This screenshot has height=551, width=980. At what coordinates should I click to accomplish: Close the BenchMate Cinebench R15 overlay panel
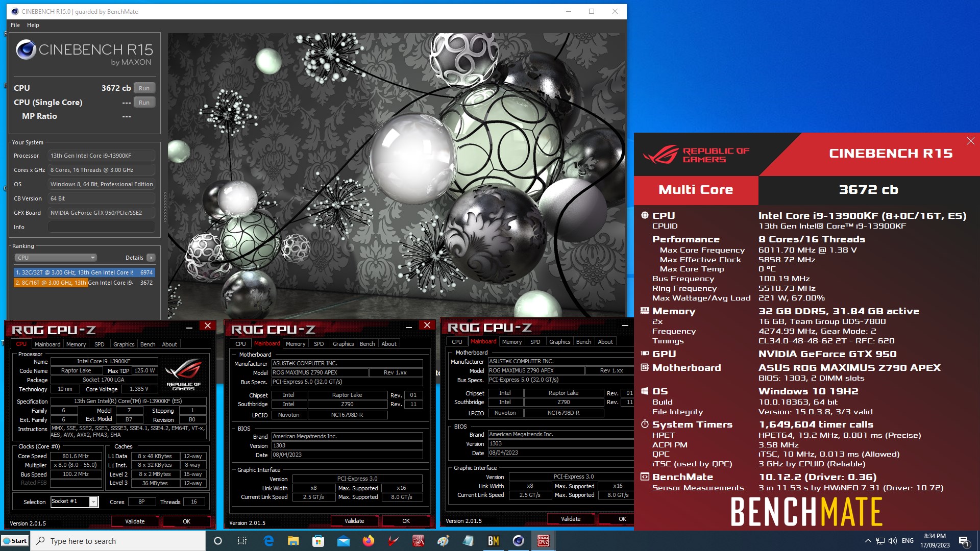pos(970,141)
